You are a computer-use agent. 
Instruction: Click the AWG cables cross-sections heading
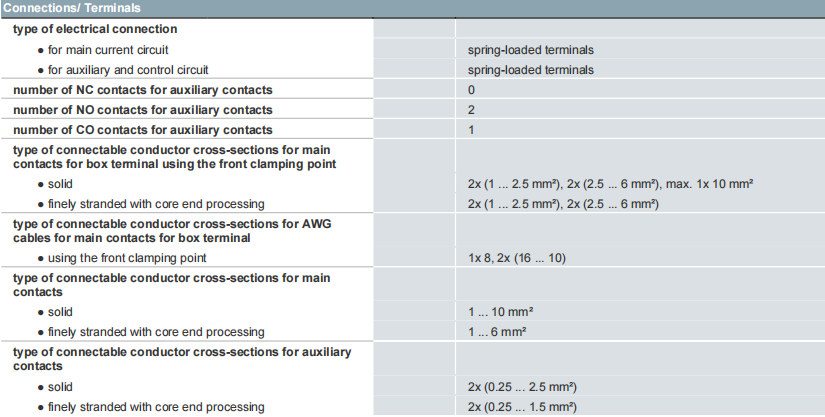(172, 230)
